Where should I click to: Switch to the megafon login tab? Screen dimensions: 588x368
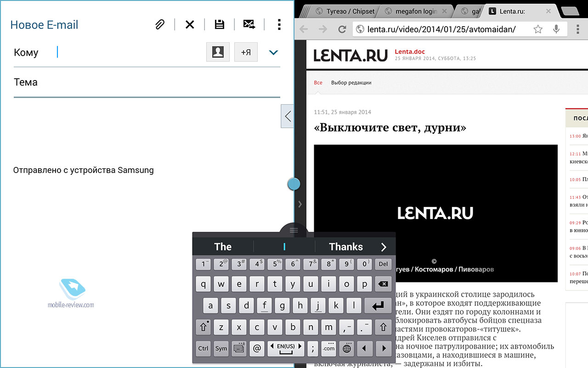[x=416, y=11]
